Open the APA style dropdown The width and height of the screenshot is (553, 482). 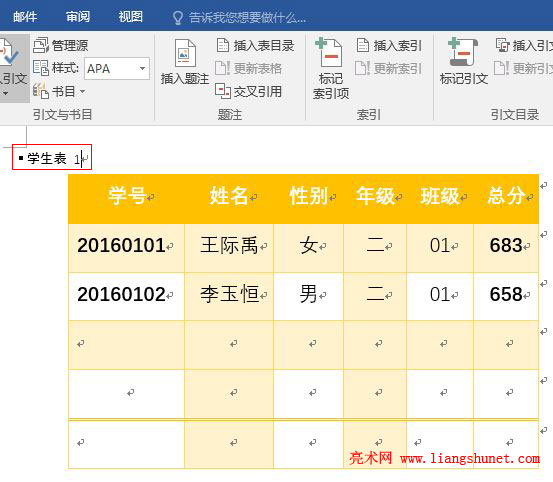tap(142, 68)
